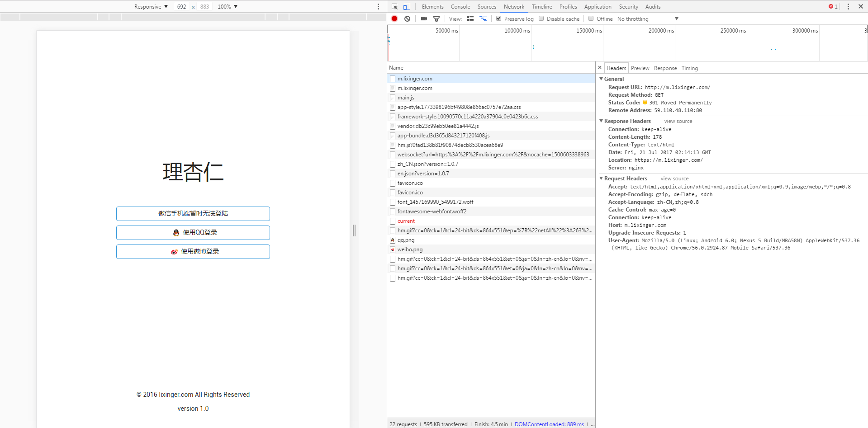
Task: Select the inspect element cursor icon
Action: point(395,6)
